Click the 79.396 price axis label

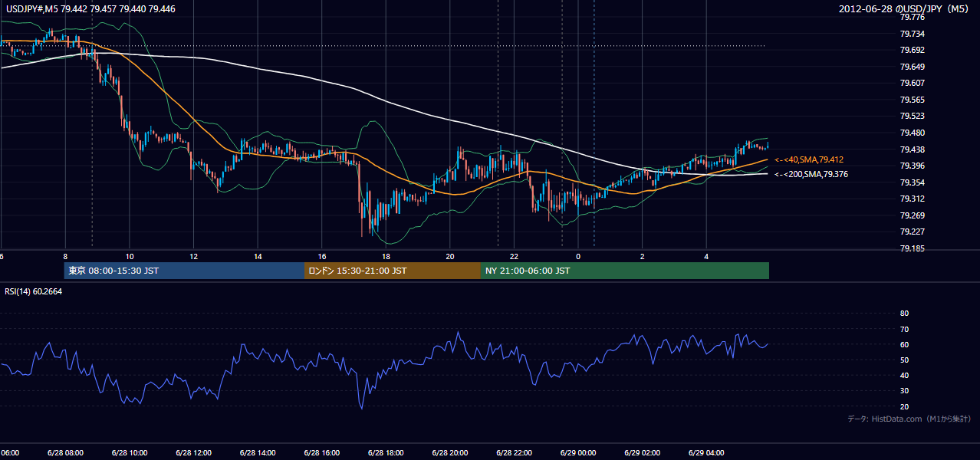pyautogui.click(x=911, y=166)
